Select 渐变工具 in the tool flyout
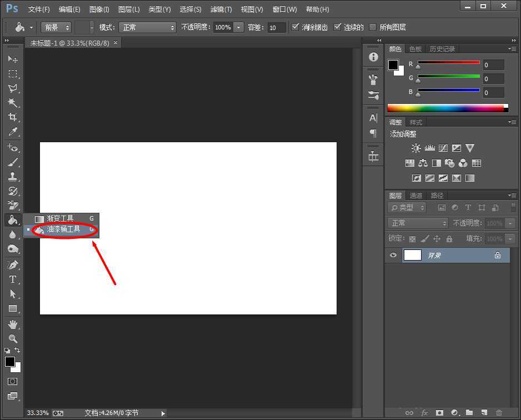This screenshot has height=420, width=521. pos(61,218)
